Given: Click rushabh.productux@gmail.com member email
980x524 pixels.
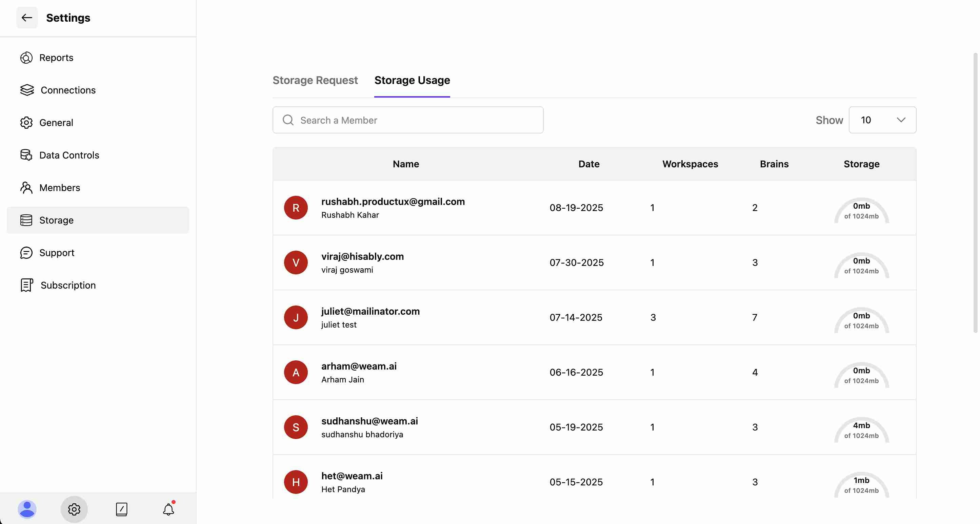Looking at the screenshot, I should coord(393,202).
